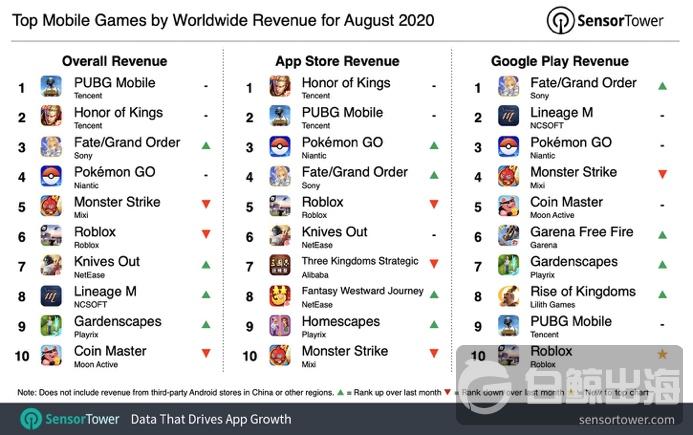Image resolution: width=693 pixels, height=435 pixels.
Task: Click the Garena Free Fire game icon
Action: point(508,236)
